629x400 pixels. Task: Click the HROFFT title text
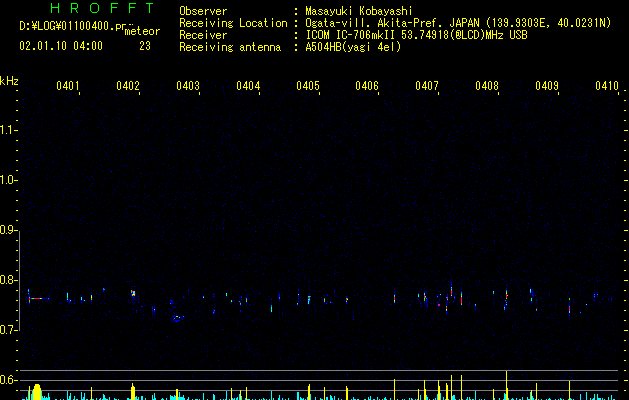tap(102, 8)
